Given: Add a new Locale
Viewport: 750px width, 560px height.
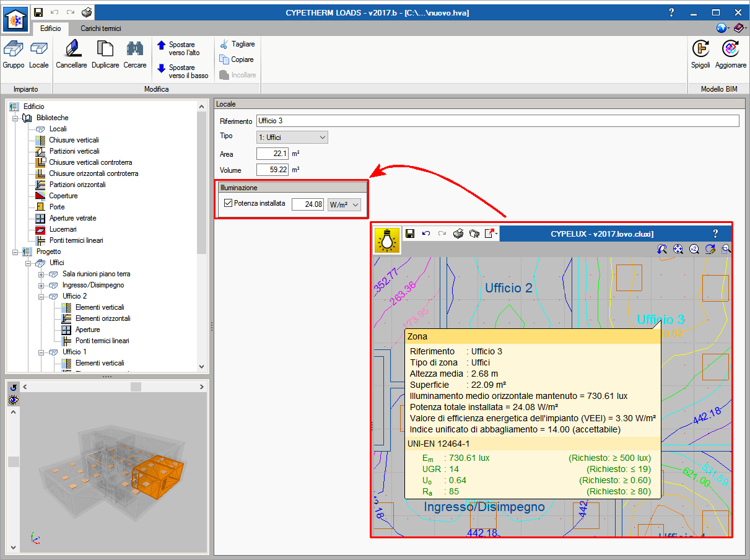Looking at the screenshot, I should [39, 54].
